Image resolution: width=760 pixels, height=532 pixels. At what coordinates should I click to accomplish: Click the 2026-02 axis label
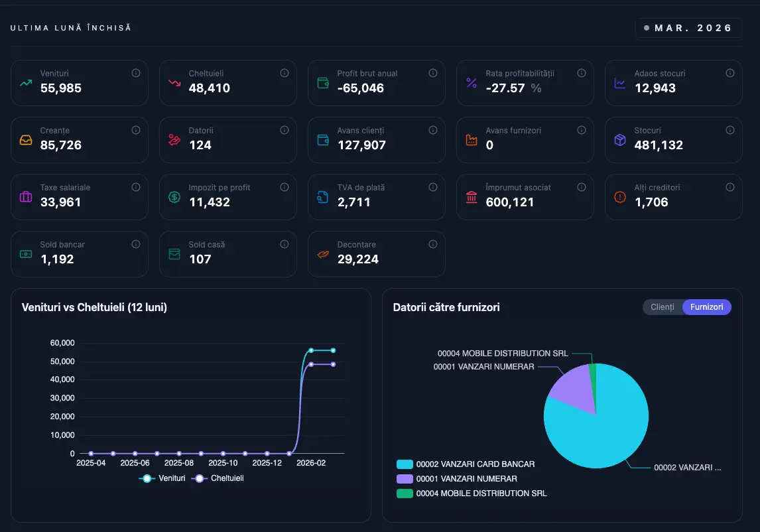click(311, 463)
